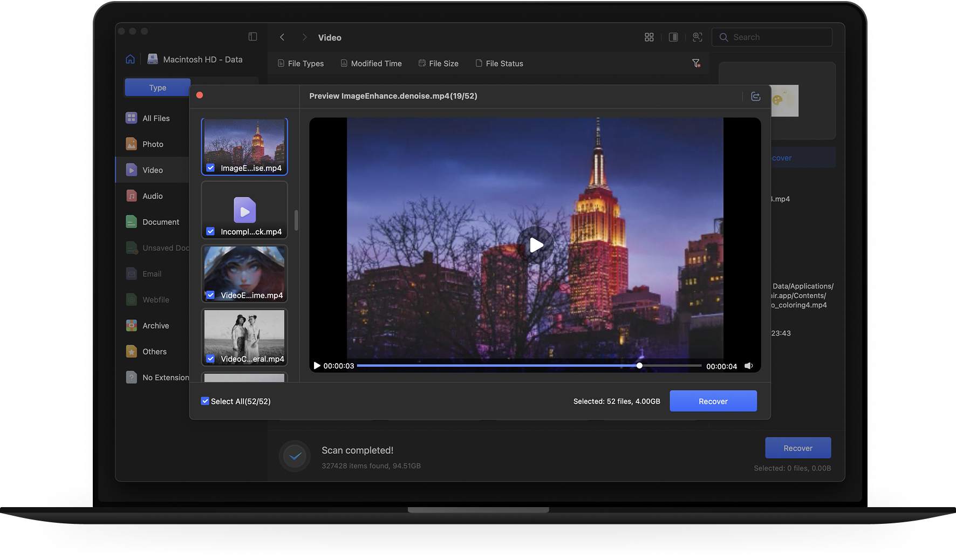Open the Archive category
Screen dimensions: 956x560
click(148, 325)
